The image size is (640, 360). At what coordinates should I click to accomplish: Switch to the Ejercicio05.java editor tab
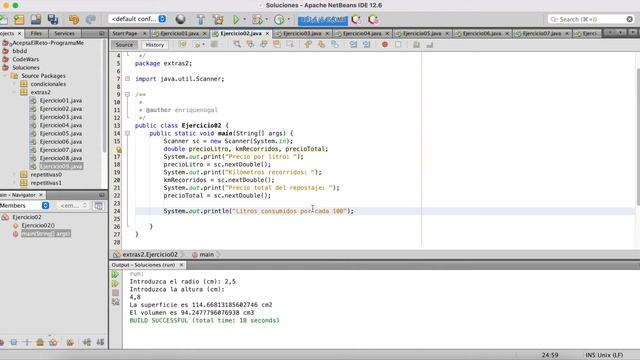tap(422, 33)
